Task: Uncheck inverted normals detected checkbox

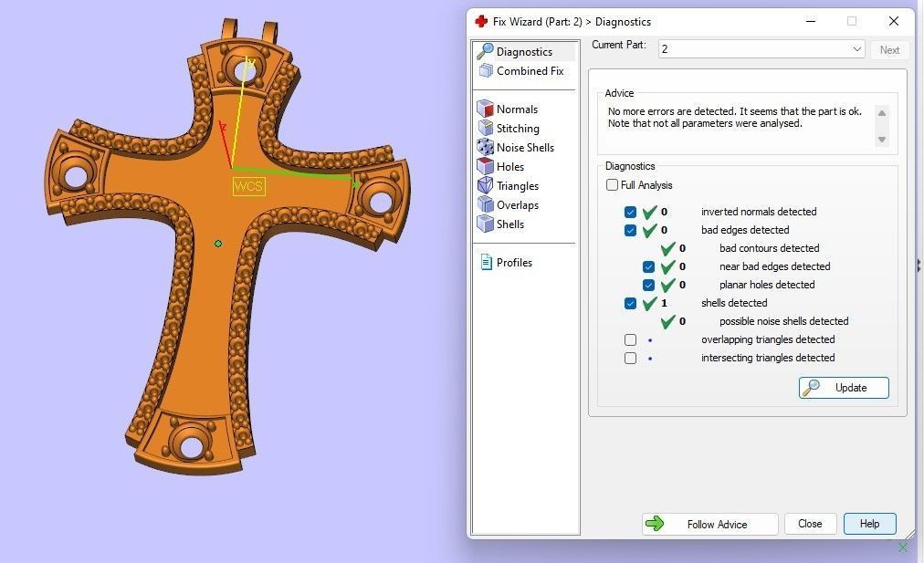Action: point(631,212)
